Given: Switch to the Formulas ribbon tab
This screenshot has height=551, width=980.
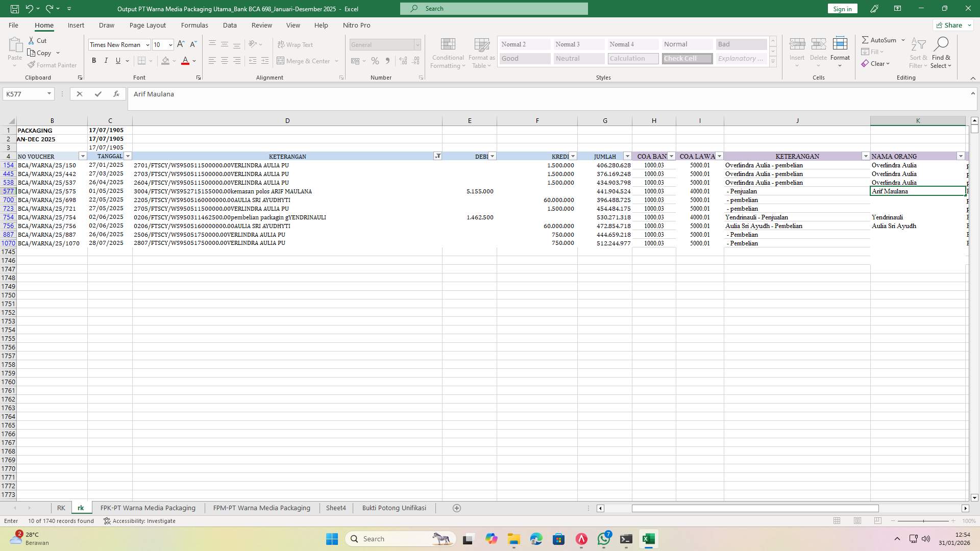Looking at the screenshot, I should click(x=194, y=25).
